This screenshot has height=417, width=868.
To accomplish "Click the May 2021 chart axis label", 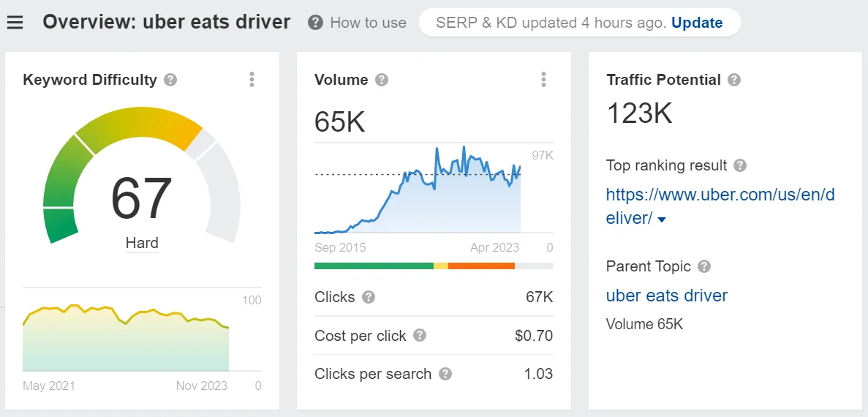I will tap(49, 386).
